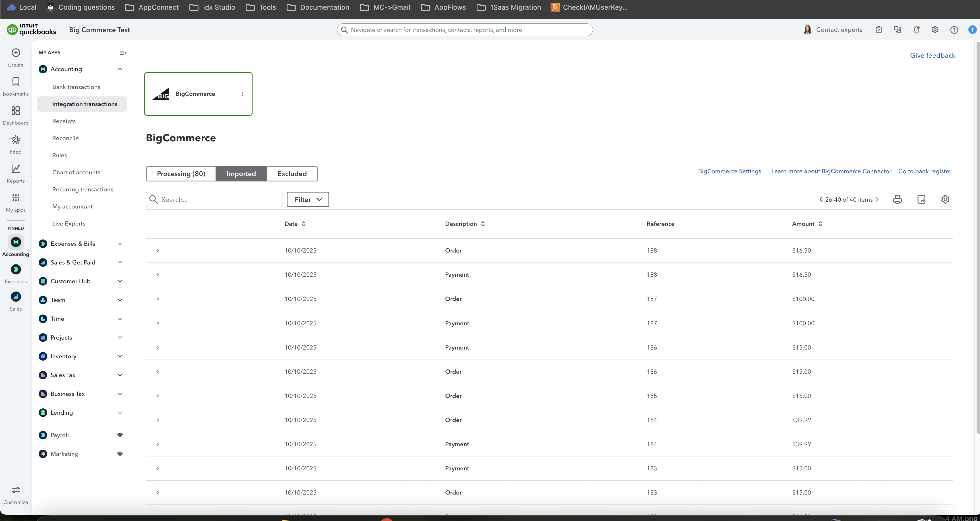This screenshot has width=980, height=521.
Task: Open the Feed icon
Action: coord(16,140)
